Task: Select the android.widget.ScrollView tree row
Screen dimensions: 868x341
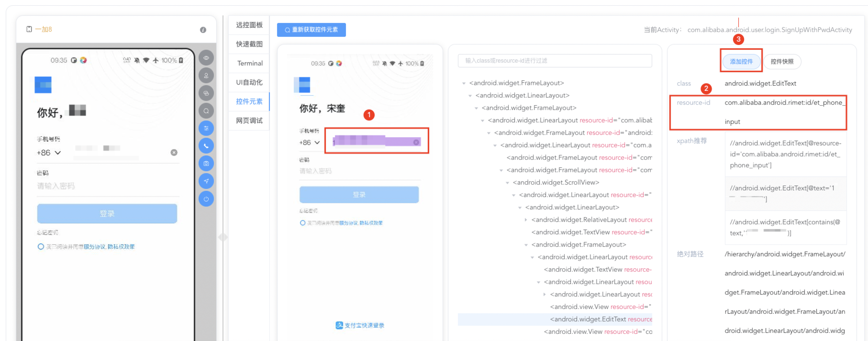Action: tap(556, 182)
